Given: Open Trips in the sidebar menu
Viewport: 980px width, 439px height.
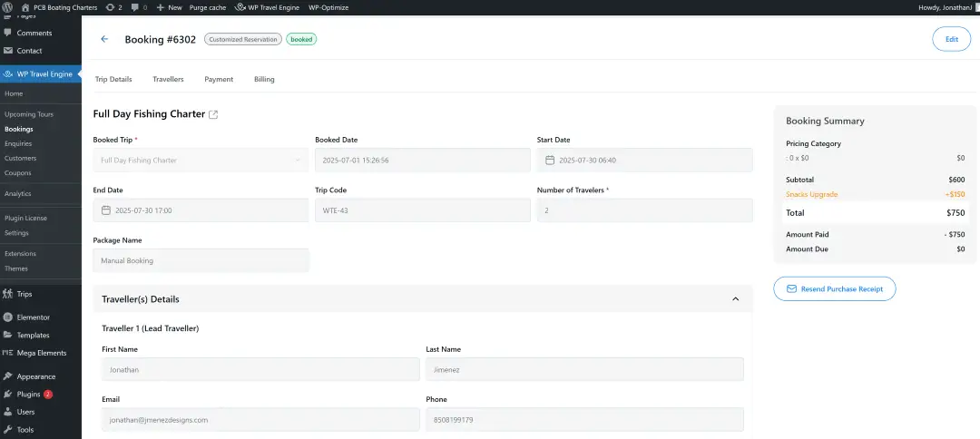Looking at the screenshot, I should pos(24,294).
